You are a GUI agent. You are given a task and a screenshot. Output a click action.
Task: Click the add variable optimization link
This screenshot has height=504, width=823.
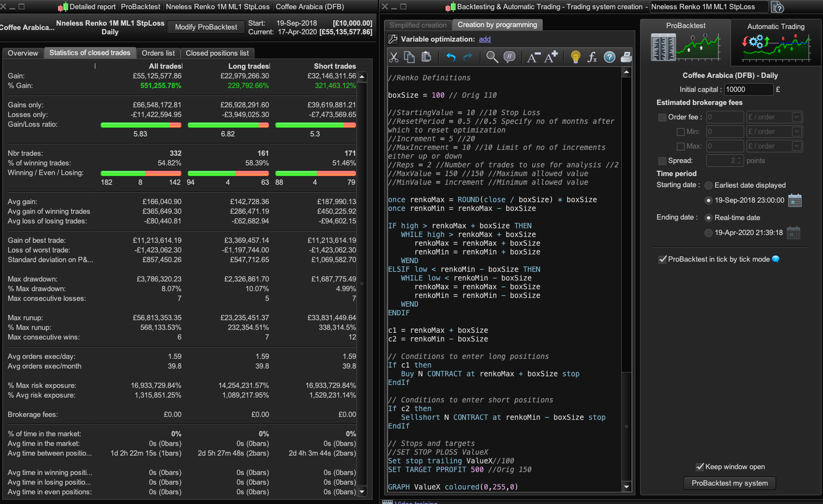(485, 39)
